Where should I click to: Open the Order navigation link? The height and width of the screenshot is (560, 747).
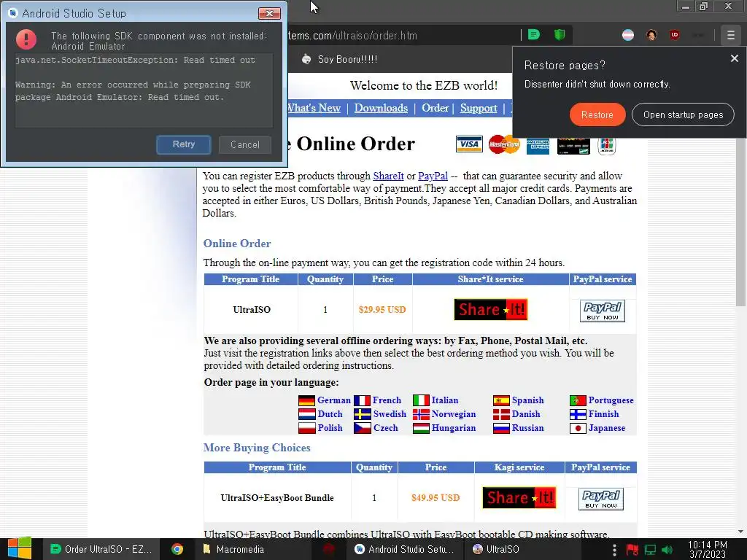click(435, 108)
